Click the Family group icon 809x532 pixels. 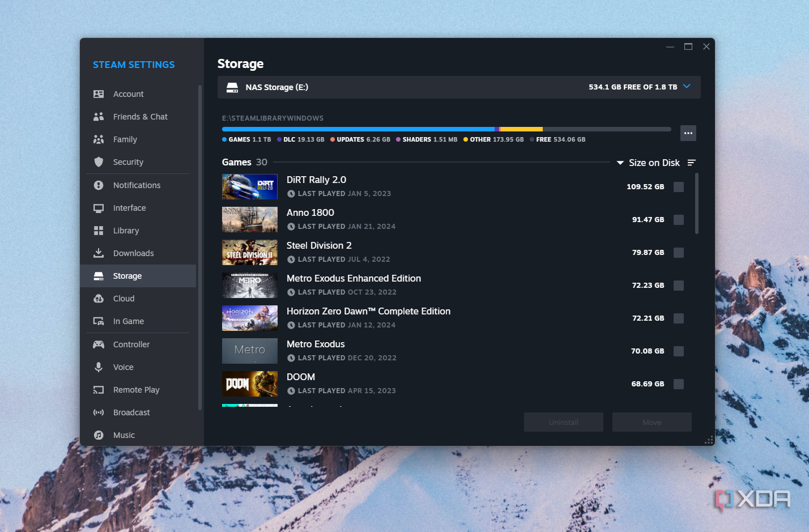(x=99, y=139)
